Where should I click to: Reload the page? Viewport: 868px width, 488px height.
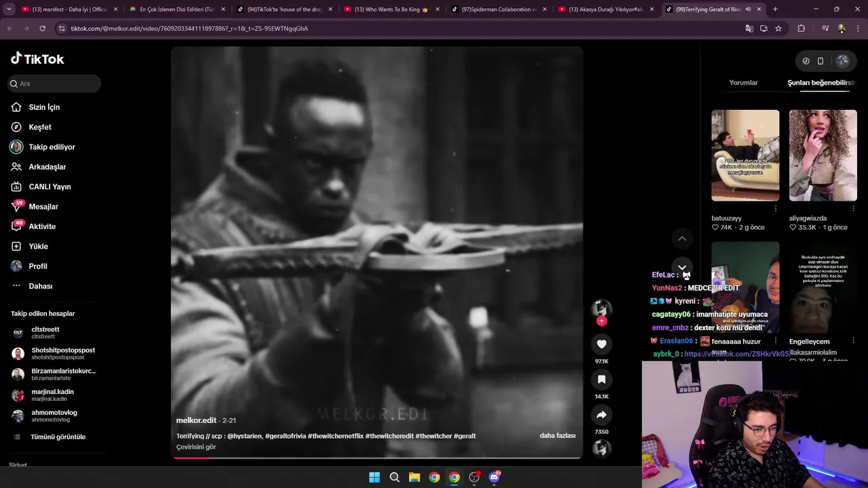(x=42, y=28)
